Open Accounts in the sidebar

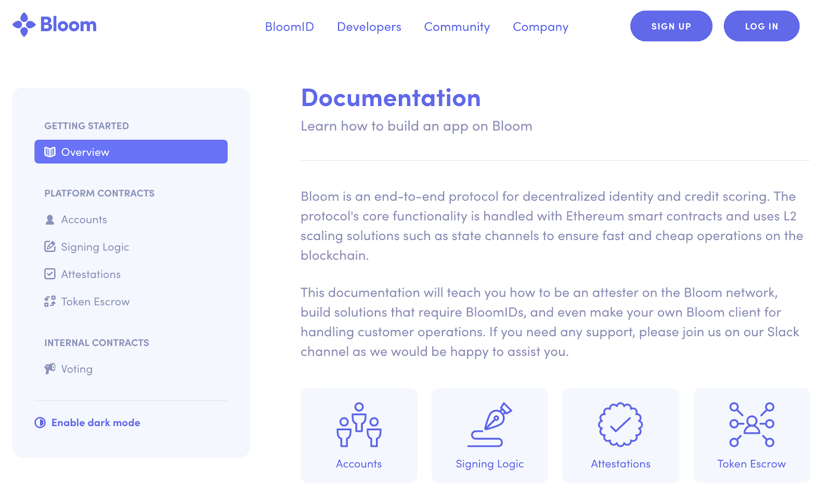84,220
